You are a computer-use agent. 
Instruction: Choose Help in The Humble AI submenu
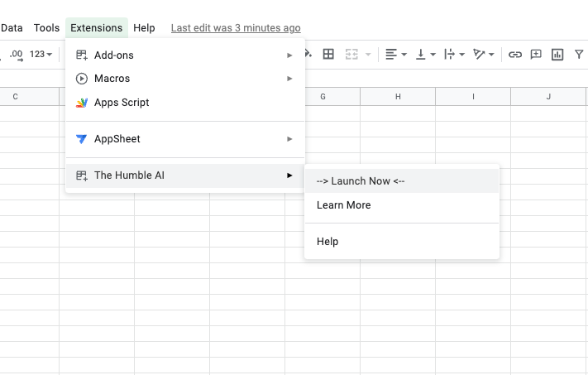(402, 242)
